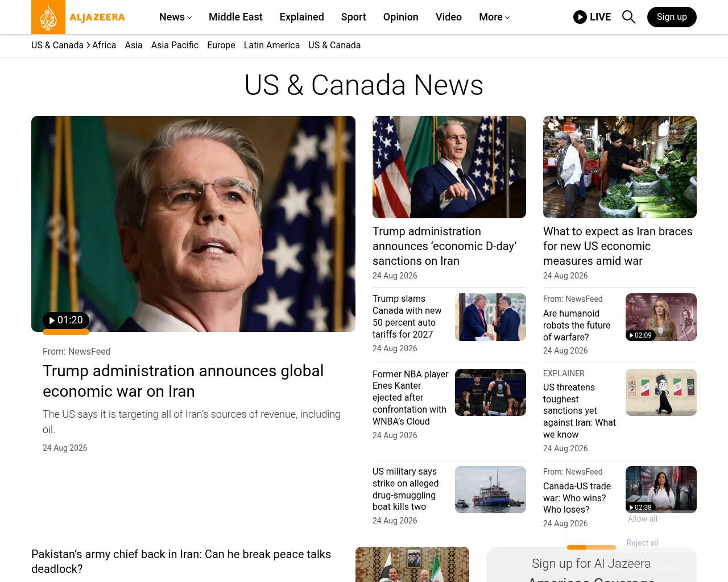This screenshot has height=582, width=728.
Task: Click the podium speaker thumbnail with flags
Action: [x=449, y=167]
